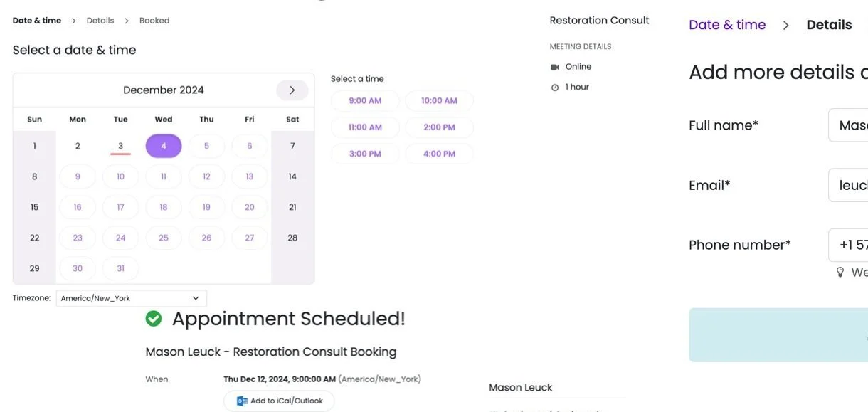Pick the 4:00 PM time slot
The width and height of the screenshot is (868, 412).
[x=439, y=154]
